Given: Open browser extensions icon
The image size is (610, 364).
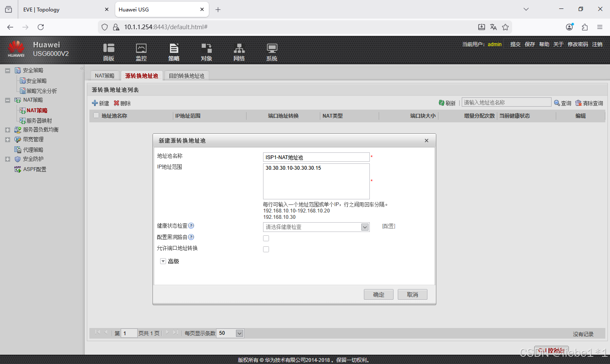Looking at the screenshot, I should point(585,27).
